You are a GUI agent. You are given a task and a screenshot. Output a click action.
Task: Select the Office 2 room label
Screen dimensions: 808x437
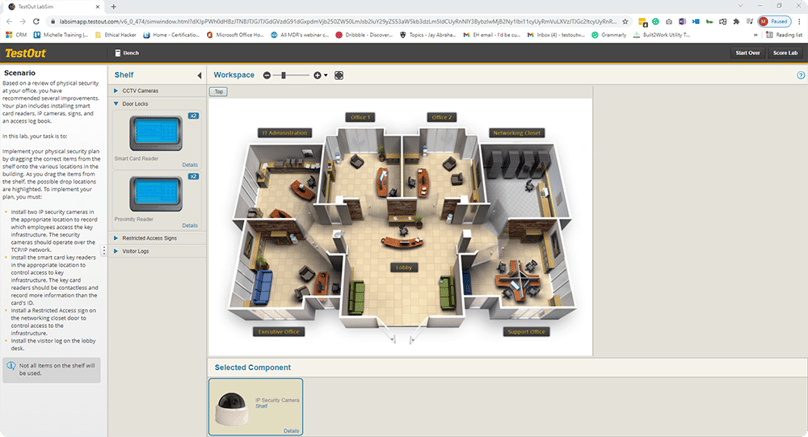click(x=442, y=117)
